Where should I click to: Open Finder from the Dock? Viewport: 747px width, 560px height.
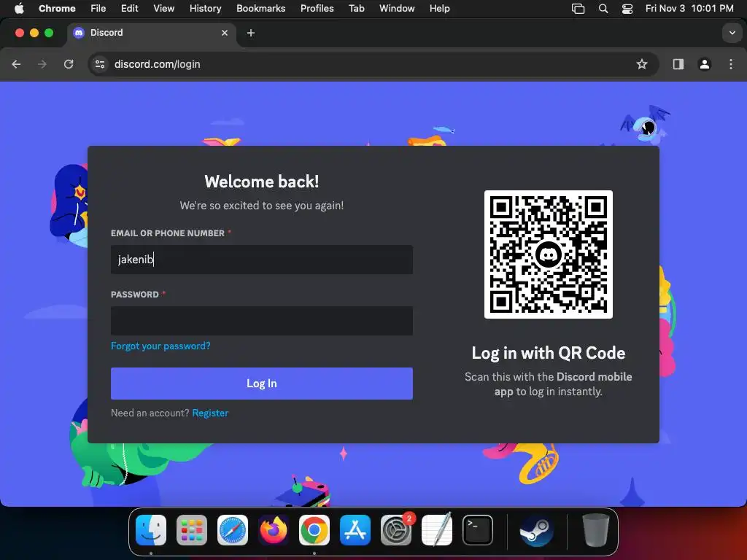[151, 530]
